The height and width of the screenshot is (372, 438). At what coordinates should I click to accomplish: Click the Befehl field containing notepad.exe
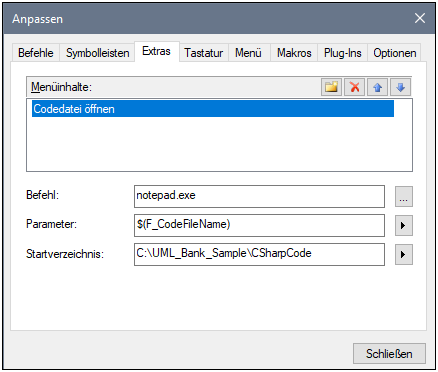click(259, 196)
